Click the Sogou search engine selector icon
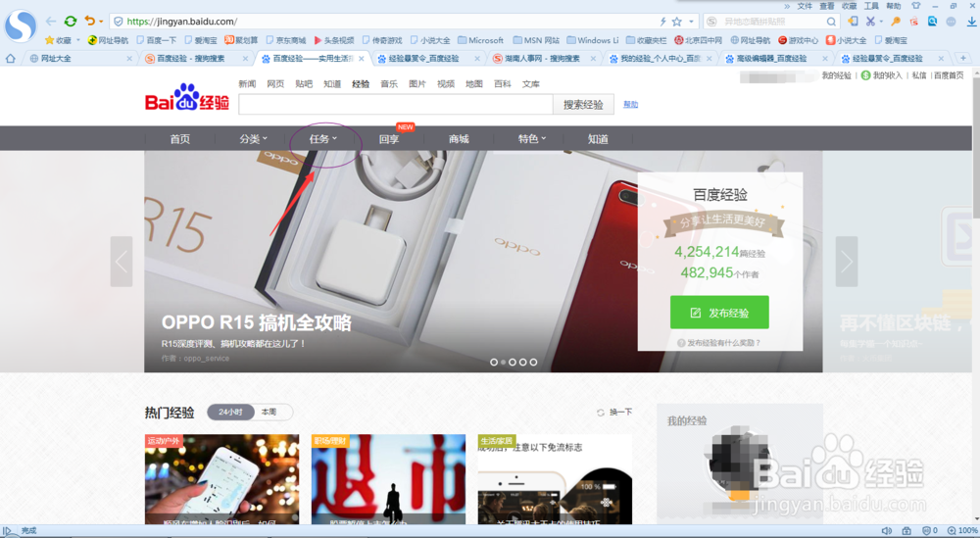This screenshot has width=980, height=538. coord(711,22)
